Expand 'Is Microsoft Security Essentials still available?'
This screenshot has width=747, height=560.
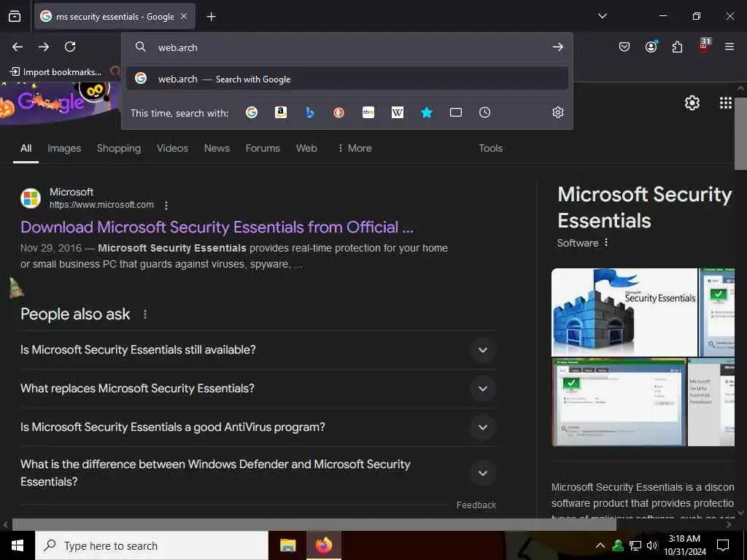coord(258,349)
